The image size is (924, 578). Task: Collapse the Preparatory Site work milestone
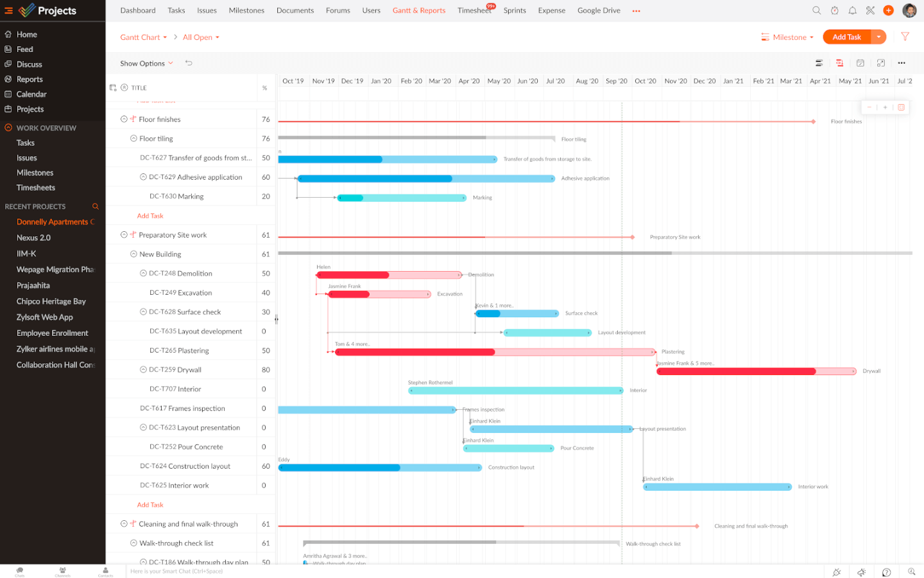click(124, 234)
